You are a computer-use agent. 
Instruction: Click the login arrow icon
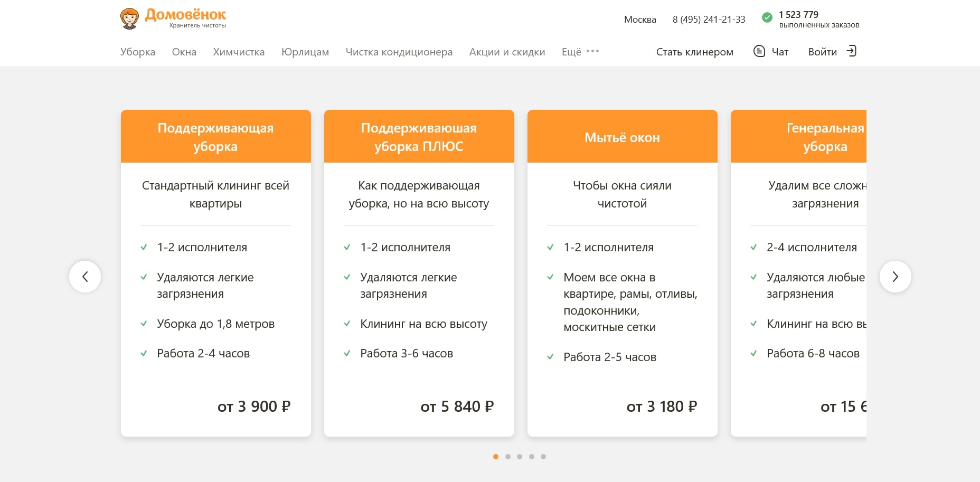coord(851,51)
